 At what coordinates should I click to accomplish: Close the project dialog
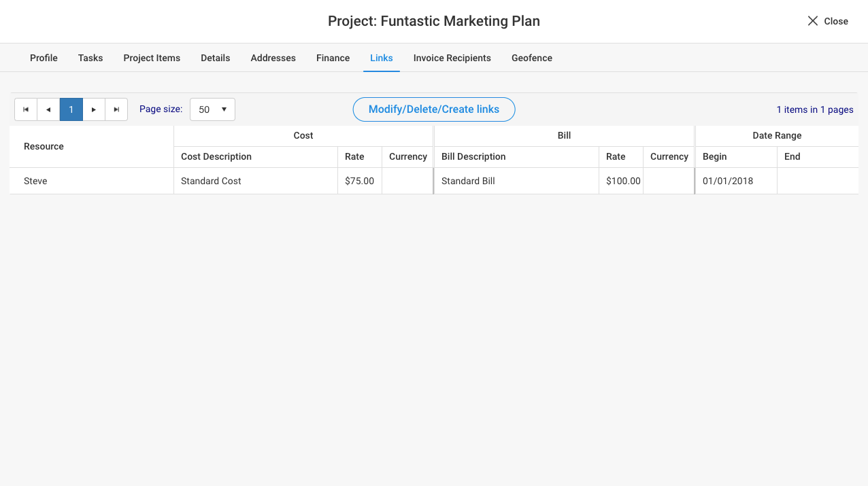827,21
